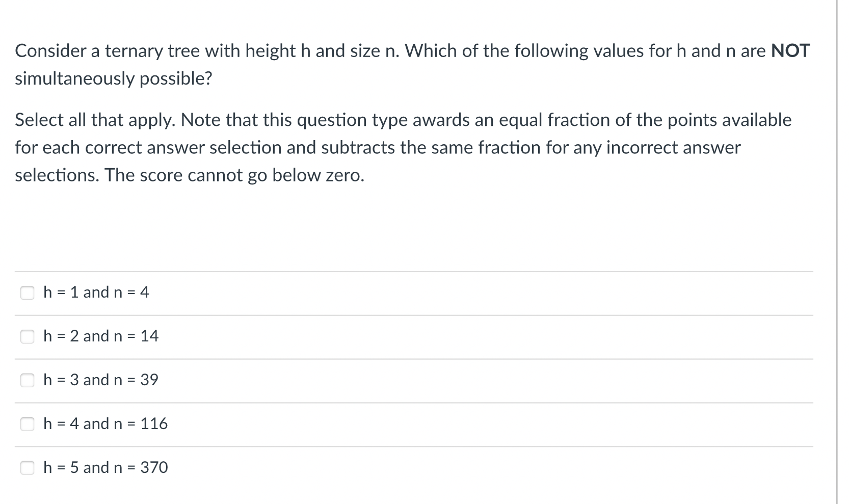This screenshot has width=849, height=504.
Task: Check the option "h = 4 and n = 116"
Action: point(28,424)
